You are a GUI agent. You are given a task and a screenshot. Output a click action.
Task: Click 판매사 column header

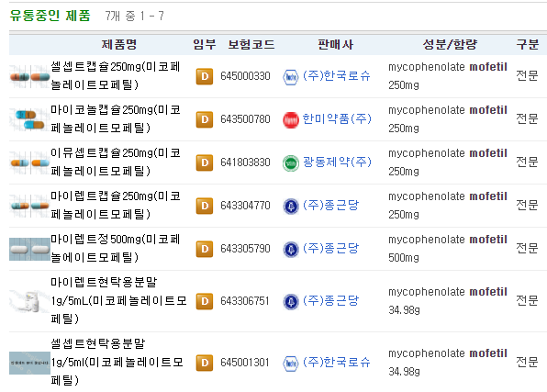335,44
